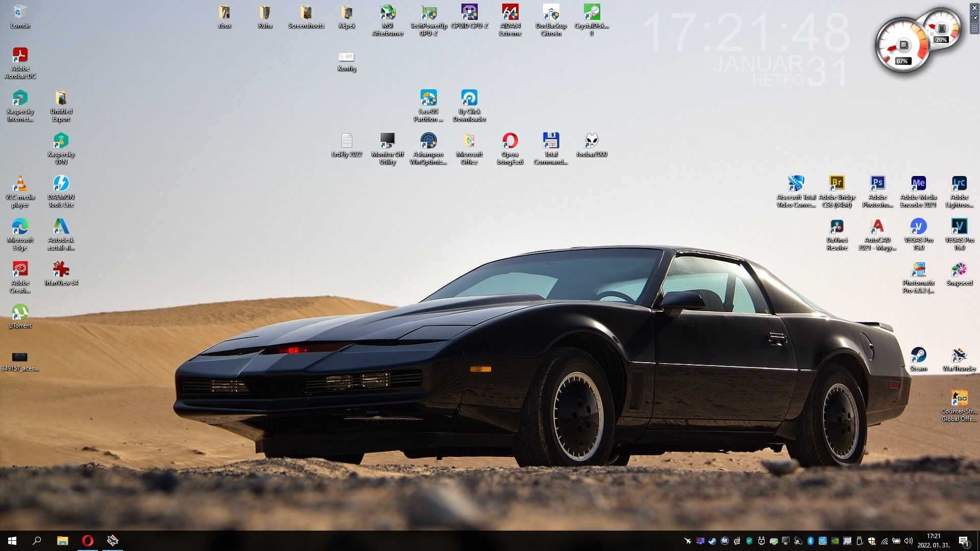
Task: Launch Kaspersky VPN
Action: [61, 149]
